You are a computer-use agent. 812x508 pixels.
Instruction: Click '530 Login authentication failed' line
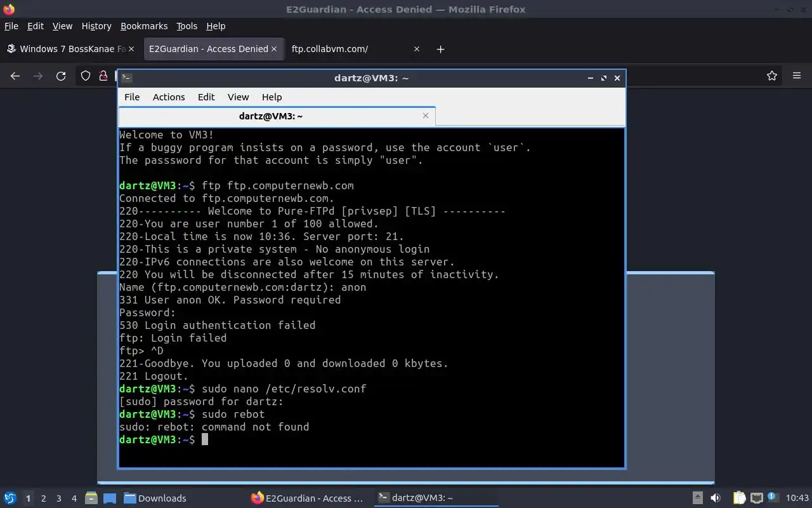click(x=218, y=325)
